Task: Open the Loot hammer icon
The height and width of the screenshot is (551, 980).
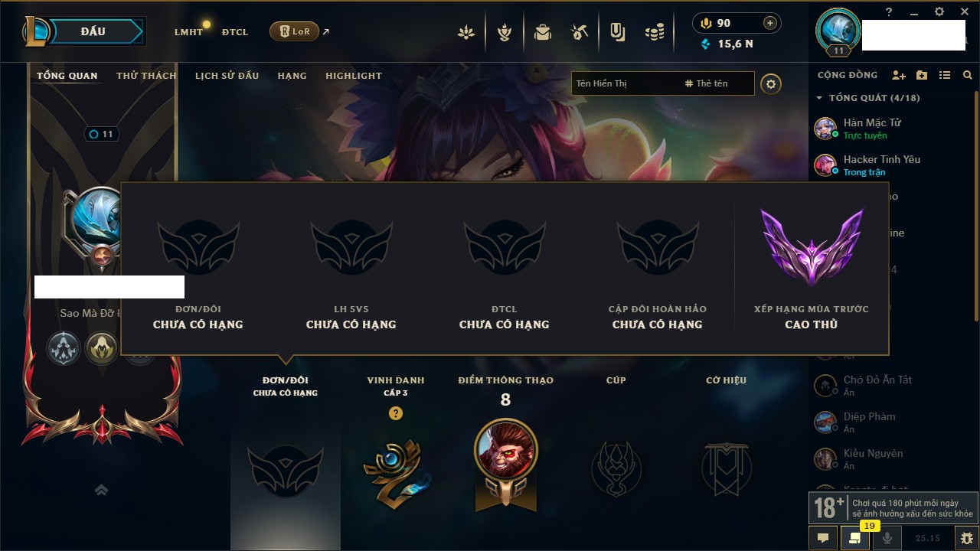Action: [x=580, y=32]
